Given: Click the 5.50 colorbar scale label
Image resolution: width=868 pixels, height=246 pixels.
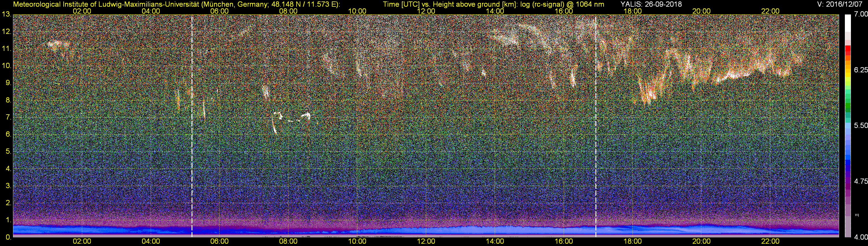Looking at the screenshot, I should click(860, 125).
